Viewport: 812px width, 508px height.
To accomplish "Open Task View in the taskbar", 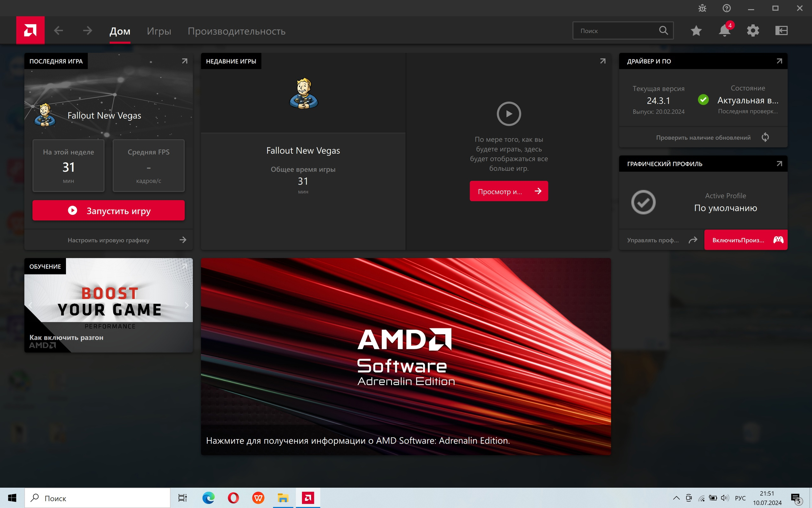I will click(x=182, y=498).
